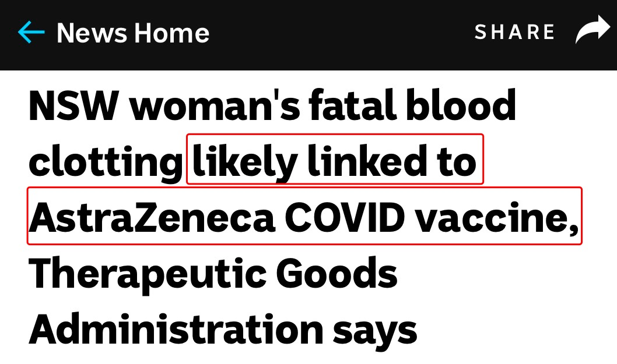Image resolution: width=617 pixels, height=364 pixels.
Task: Tap the SHARE text button
Action: click(x=514, y=32)
